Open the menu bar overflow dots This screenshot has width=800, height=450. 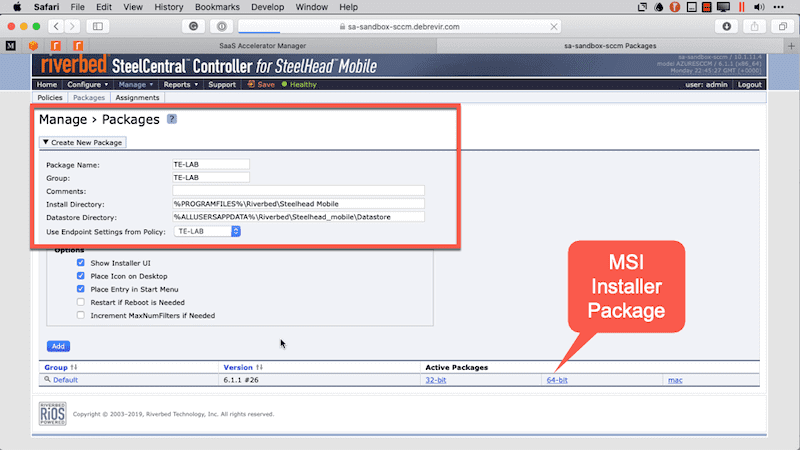click(x=779, y=7)
